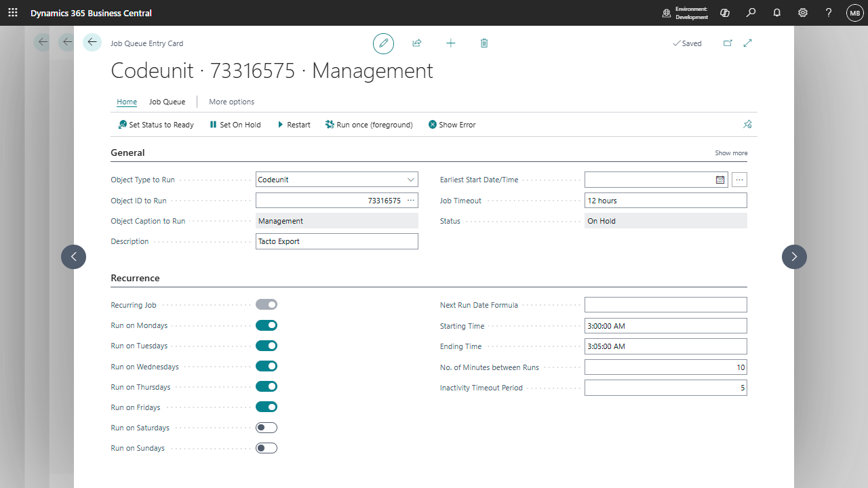Click Object Caption to Run value Management
This screenshot has width=868, height=488.
click(x=337, y=221)
